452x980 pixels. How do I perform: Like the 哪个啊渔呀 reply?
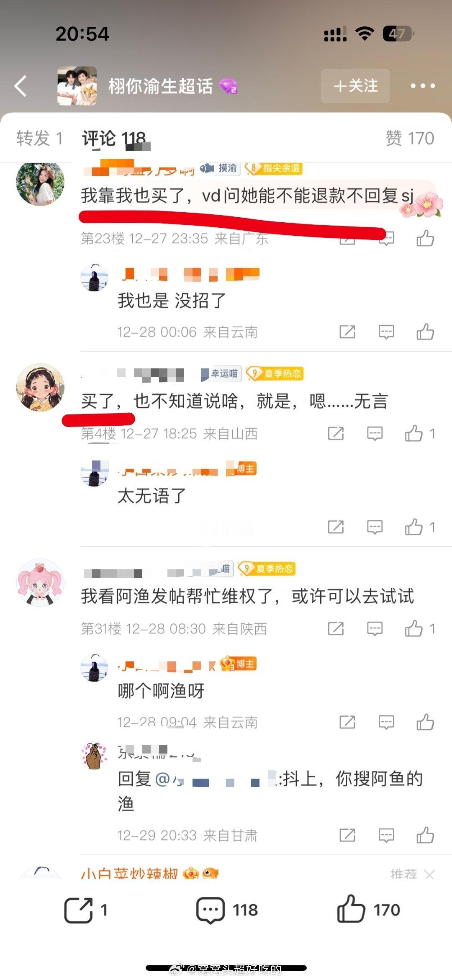(425, 722)
